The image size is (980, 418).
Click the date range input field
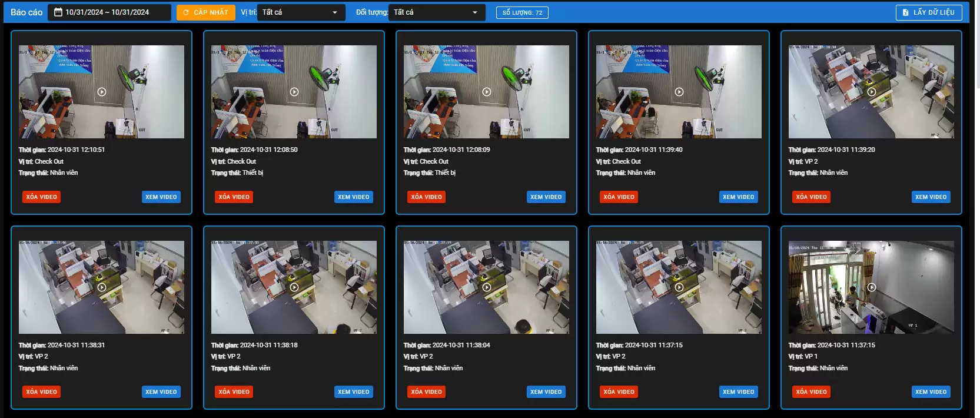click(112, 12)
